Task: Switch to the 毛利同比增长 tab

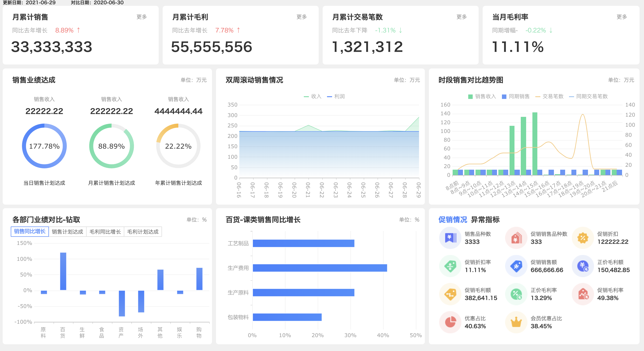Action: pyautogui.click(x=105, y=232)
